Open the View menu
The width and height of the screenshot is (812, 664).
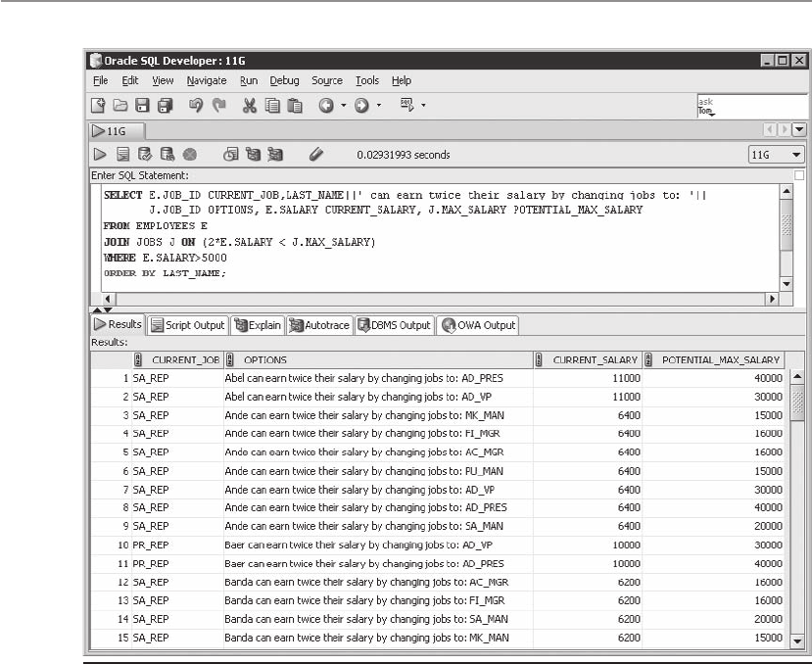pyautogui.click(x=163, y=81)
